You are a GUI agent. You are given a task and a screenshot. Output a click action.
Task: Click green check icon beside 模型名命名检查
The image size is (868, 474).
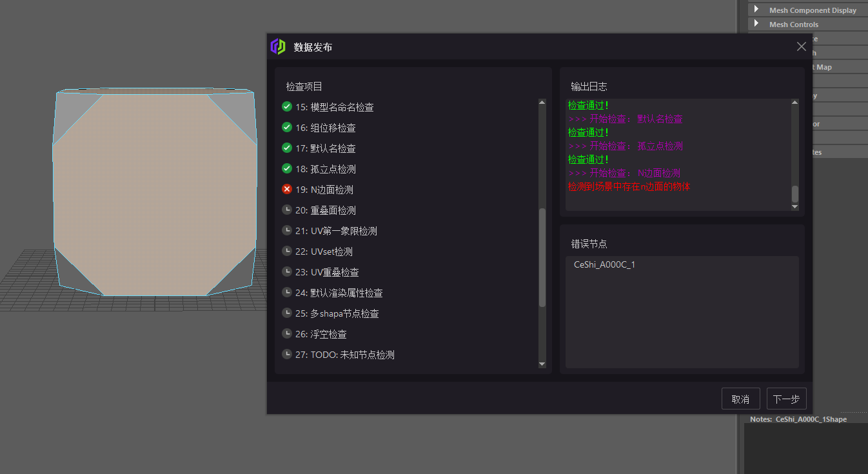[x=286, y=106]
